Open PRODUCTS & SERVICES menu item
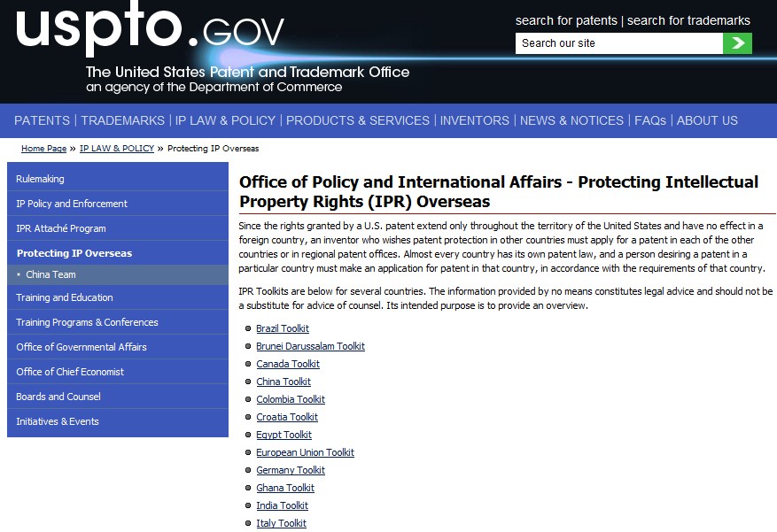Viewport: 777px width, 532px height. point(357,120)
